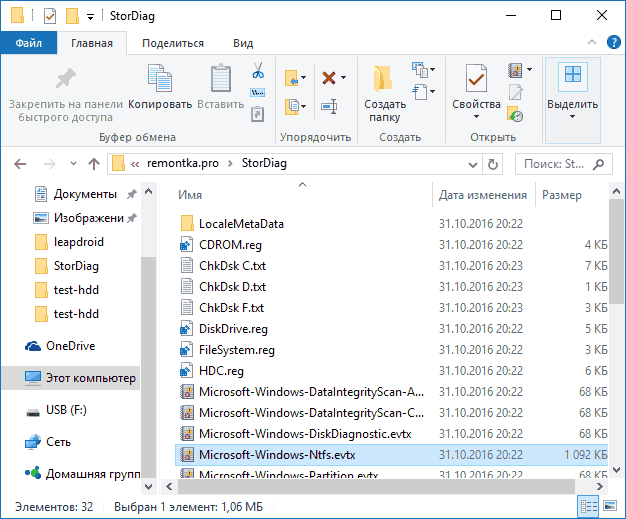Click the Refresh button in address bar

click(x=493, y=164)
